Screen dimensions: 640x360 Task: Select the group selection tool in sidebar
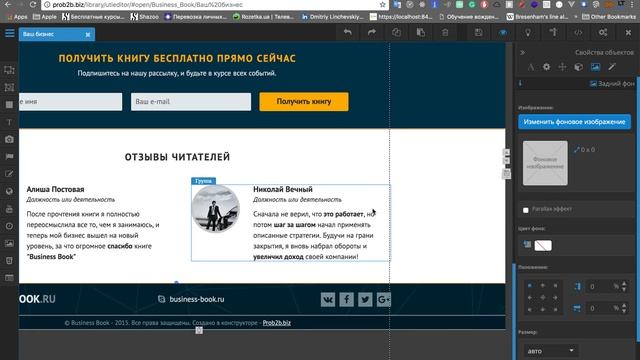coord(9,87)
